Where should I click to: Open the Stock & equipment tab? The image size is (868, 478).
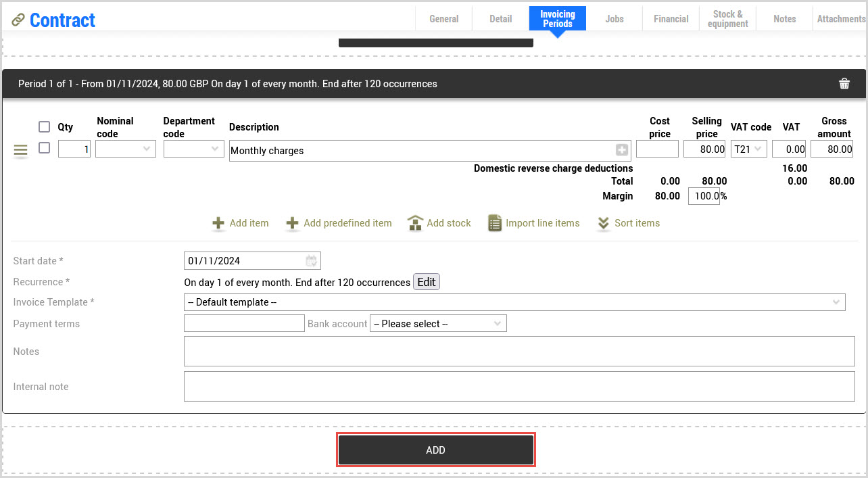coord(728,19)
